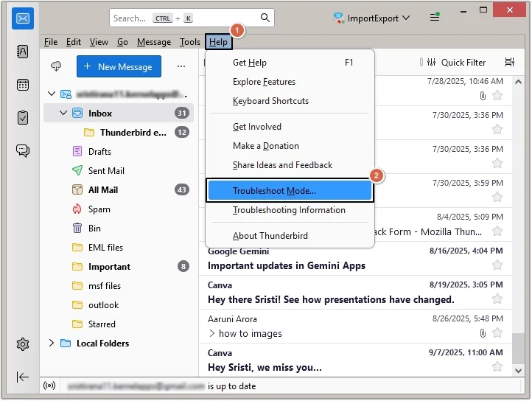Open the Tools menu
The image size is (532, 401).
189,42
